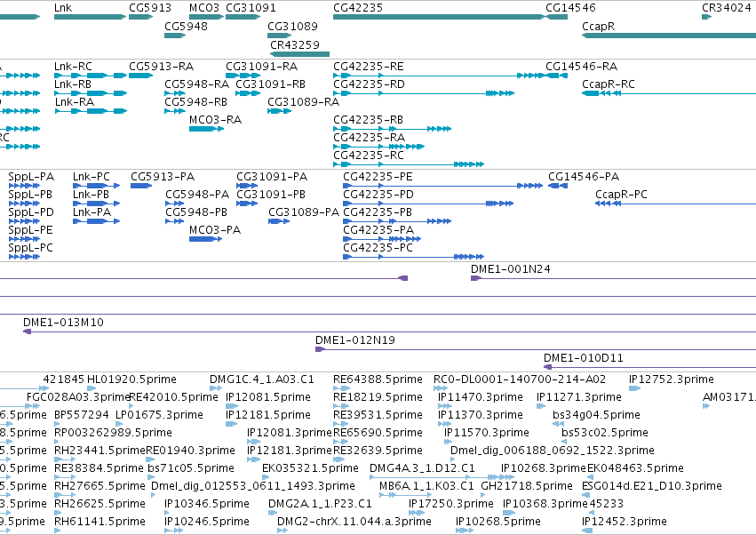Click the ESG014d.E21_D10.3prime EST label
Image resolution: width=756 pixels, height=535 pixels.
point(652,486)
